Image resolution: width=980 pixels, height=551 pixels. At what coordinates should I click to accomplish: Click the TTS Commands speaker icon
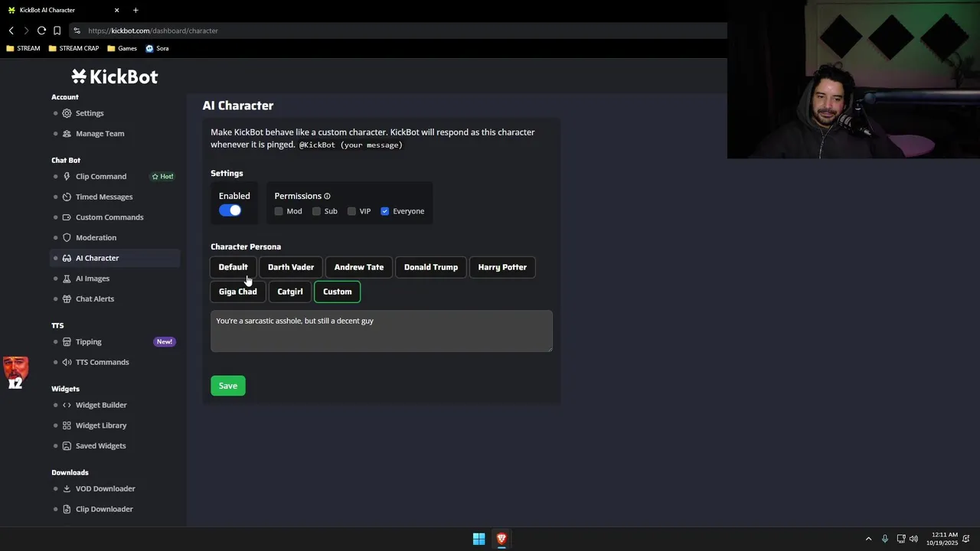coord(67,363)
